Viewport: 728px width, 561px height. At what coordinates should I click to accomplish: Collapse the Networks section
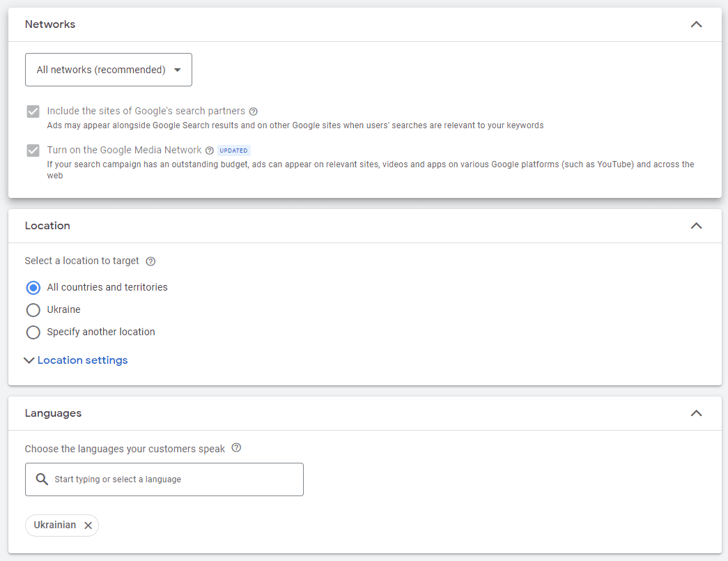point(696,24)
